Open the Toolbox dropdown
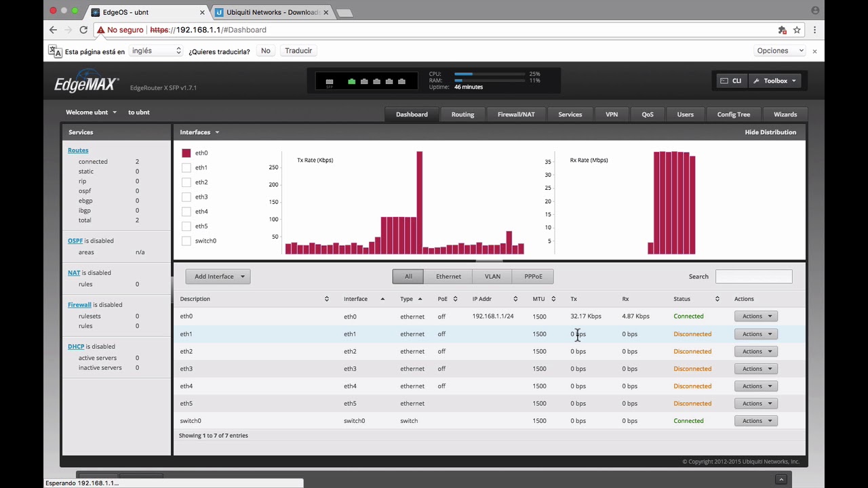 (775, 81)
